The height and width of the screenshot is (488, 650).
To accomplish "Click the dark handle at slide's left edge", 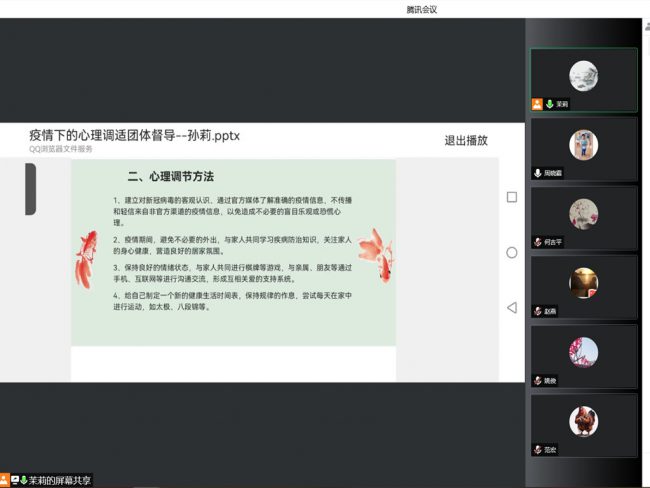I will [x=31, y=189].
